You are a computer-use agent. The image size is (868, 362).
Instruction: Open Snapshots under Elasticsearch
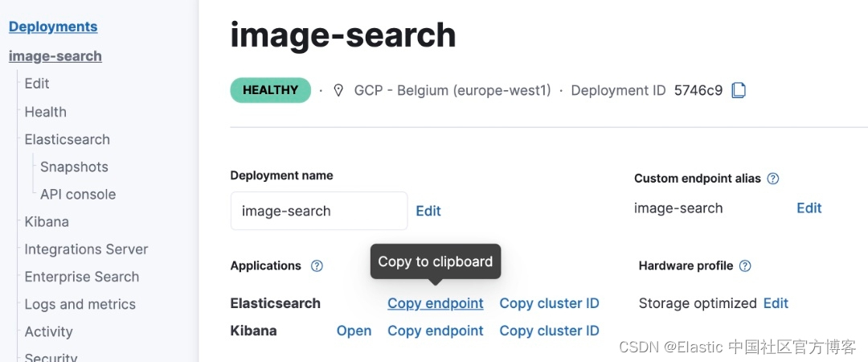[74, 167]
